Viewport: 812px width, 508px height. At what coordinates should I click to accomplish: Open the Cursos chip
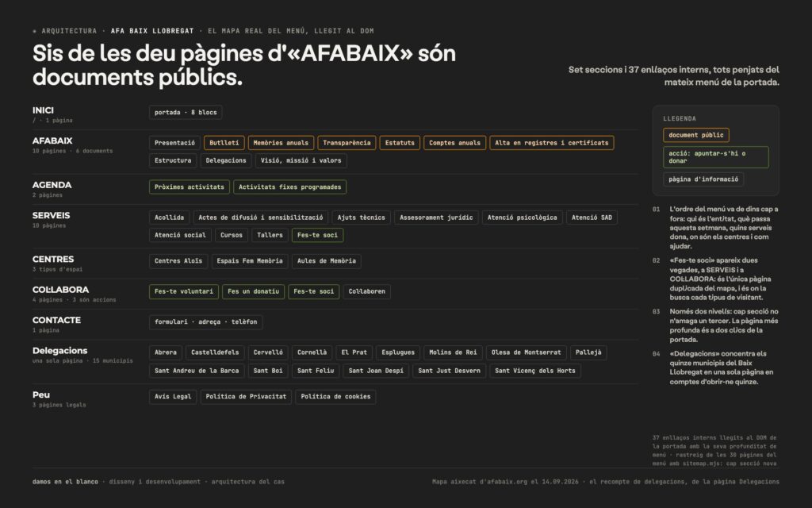232,235
